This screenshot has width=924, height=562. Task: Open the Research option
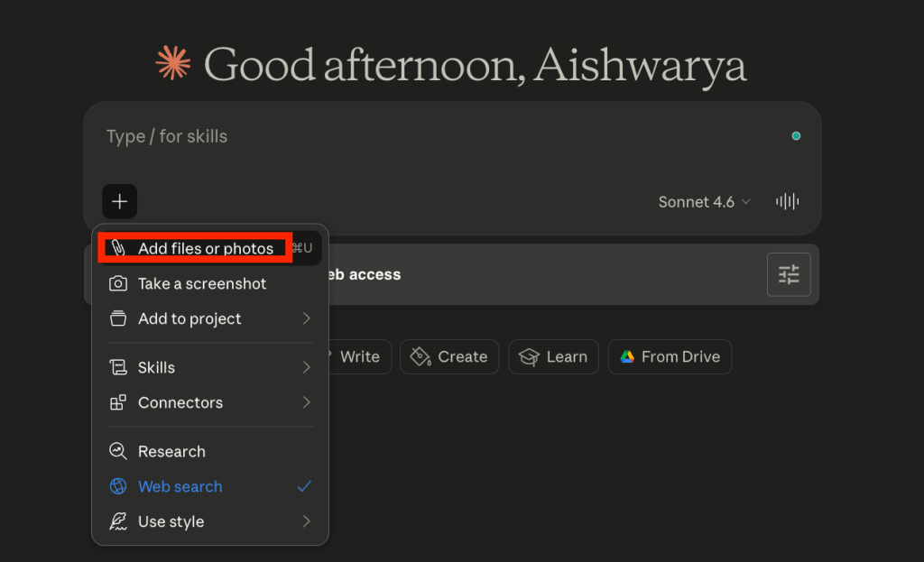point(210,451)
